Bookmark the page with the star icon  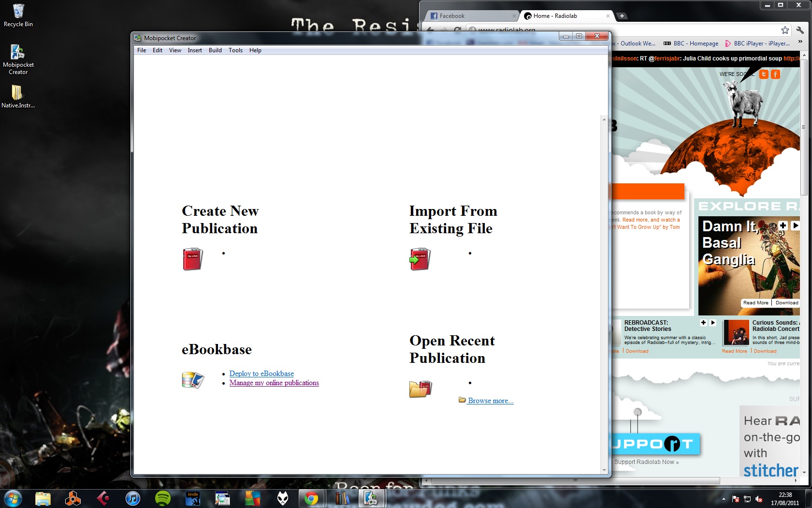pos(785,30)
